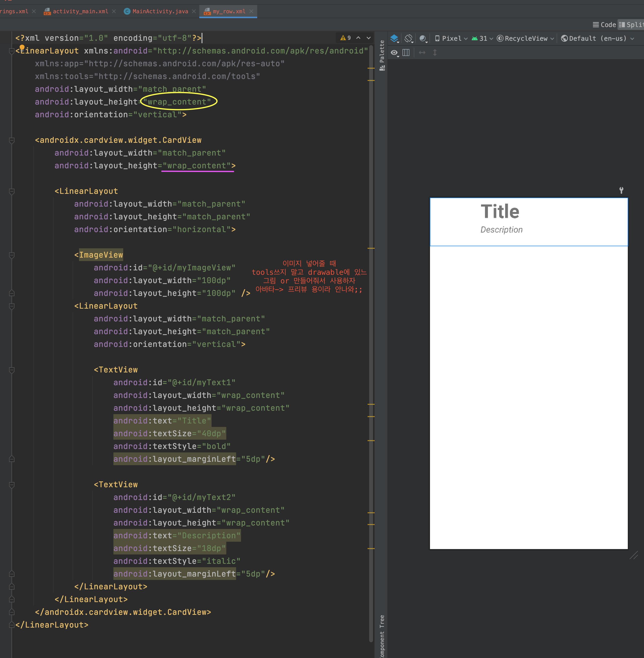Image resolution: width=644 pixels, height=658 pixels.
Task: Open the night mode selector icon
Action: click(423, 39)
